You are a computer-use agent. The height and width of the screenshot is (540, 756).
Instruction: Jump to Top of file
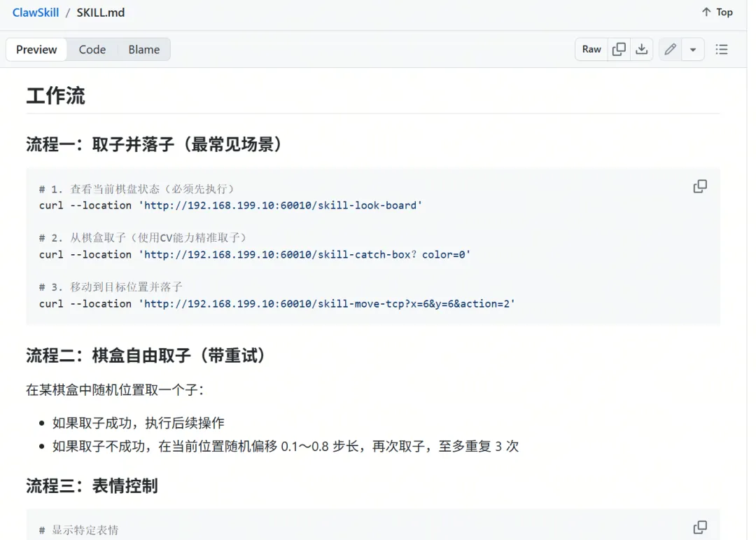pos(717,13)
